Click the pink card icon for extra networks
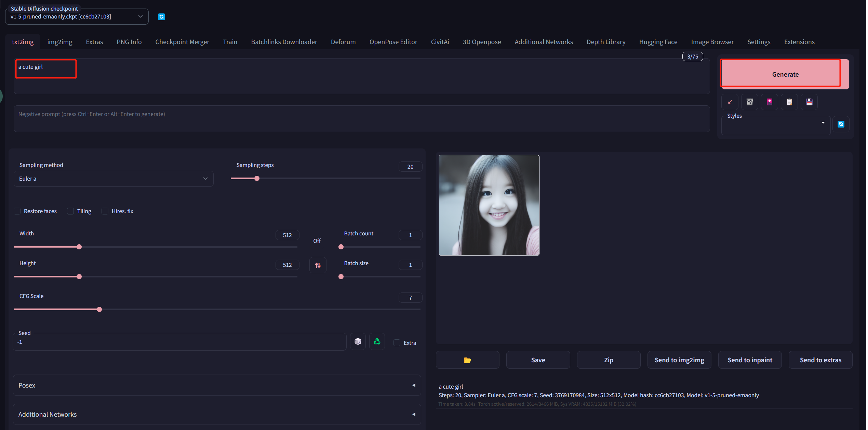868x430 pixels. click(x=770, y=102)
